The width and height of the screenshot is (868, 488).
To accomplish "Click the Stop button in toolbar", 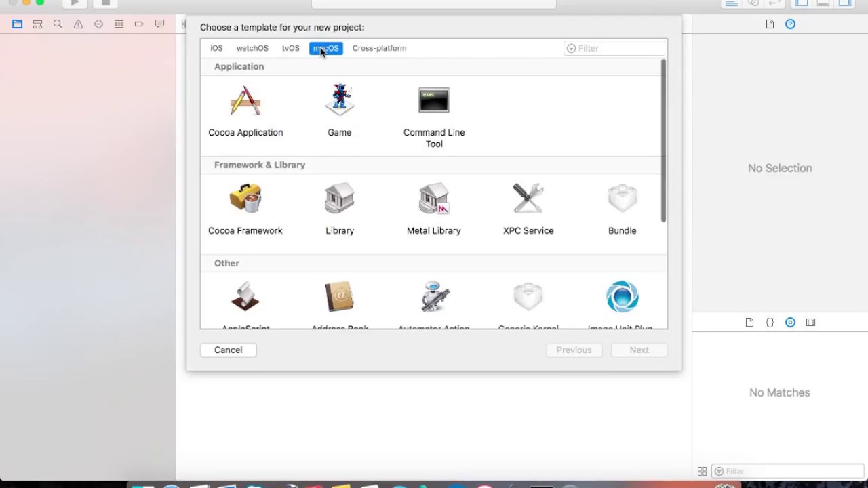I will coord(105,3).
